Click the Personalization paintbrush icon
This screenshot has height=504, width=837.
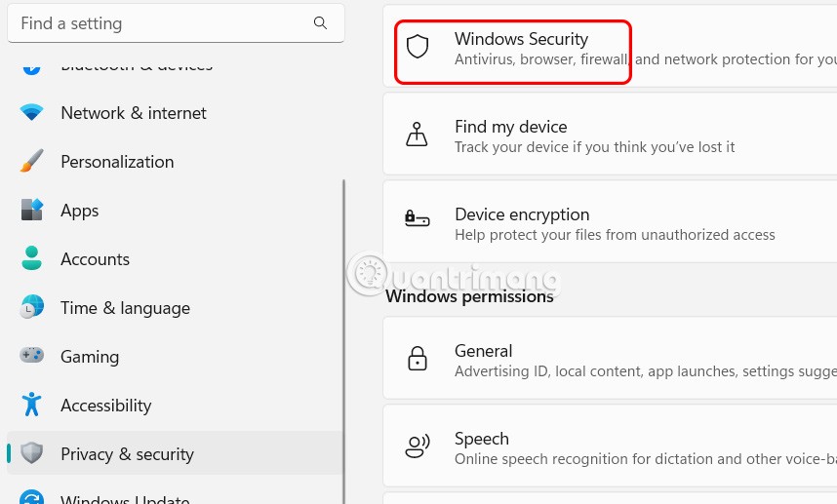[x=32, y=162]
